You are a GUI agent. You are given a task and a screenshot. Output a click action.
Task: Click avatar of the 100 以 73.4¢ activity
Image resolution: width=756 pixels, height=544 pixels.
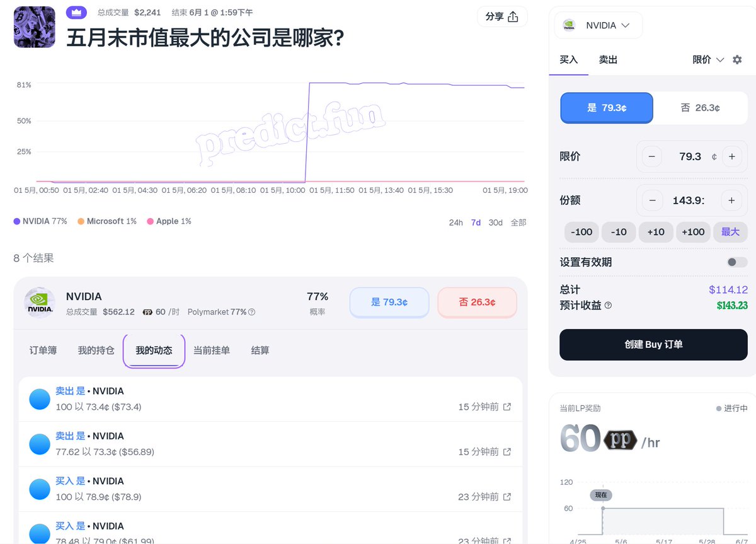pos(40,399)
